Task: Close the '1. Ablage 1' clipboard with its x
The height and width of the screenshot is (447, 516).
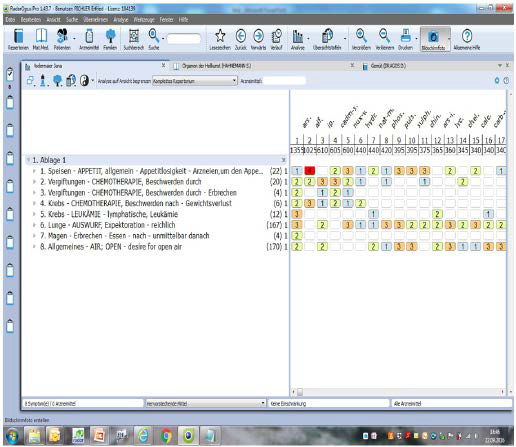Action: coord(283,160)
